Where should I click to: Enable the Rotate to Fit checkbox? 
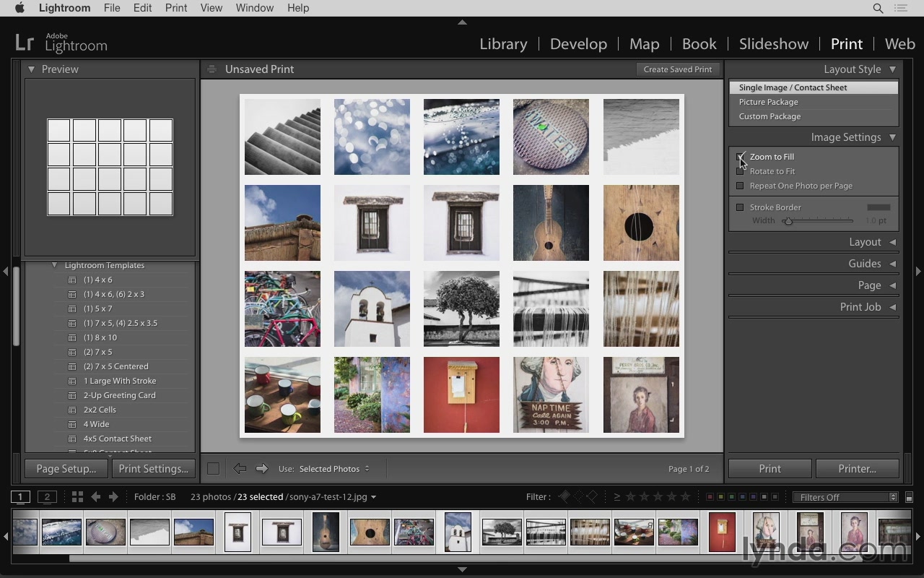pos(740,171)
